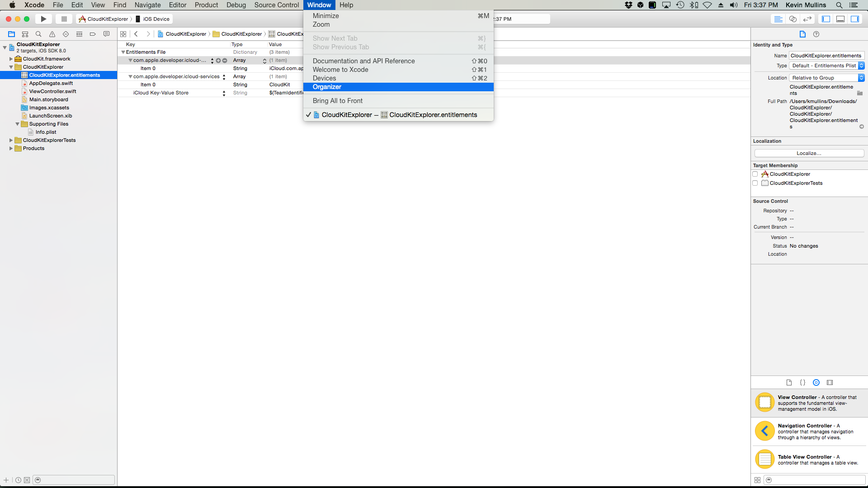Select AppDelegate.swift in navigator
This screenshot has height=488, width=868.
[x=51, y=83]
